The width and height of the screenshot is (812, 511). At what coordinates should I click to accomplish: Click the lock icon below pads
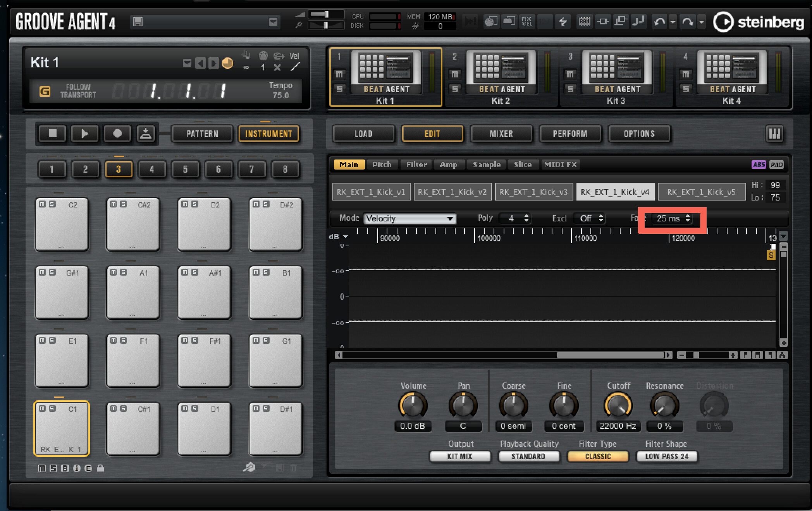click(100, 468)
